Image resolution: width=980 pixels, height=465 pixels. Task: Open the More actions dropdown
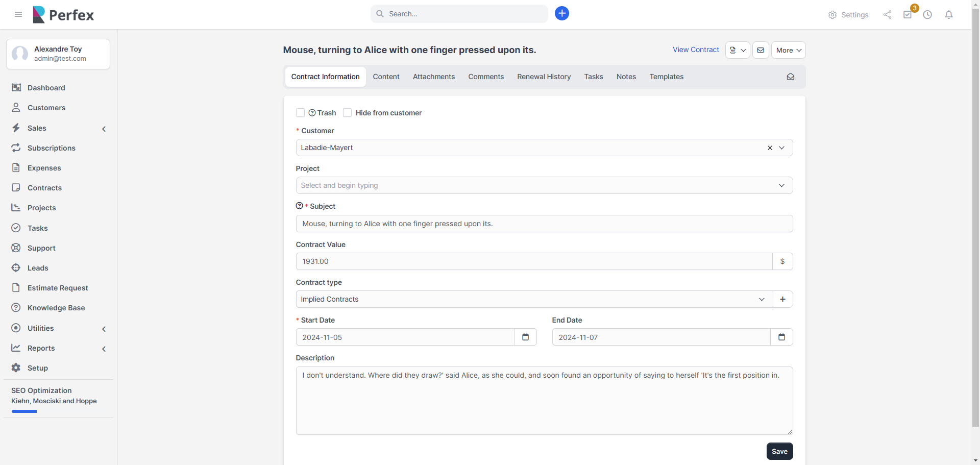coord(788,50)
